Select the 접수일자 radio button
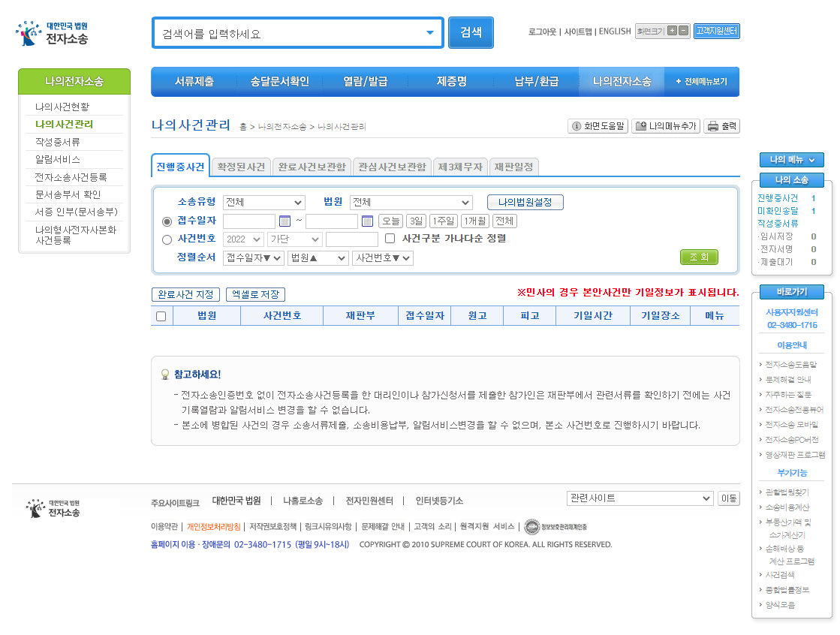840x635 pixels. click(167, 221)
